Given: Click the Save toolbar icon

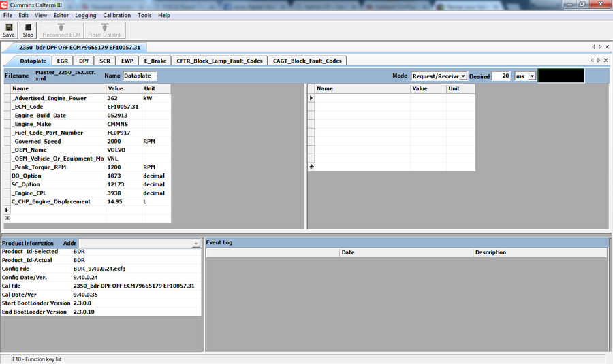Looking at the screenshot, I should 9,30.
